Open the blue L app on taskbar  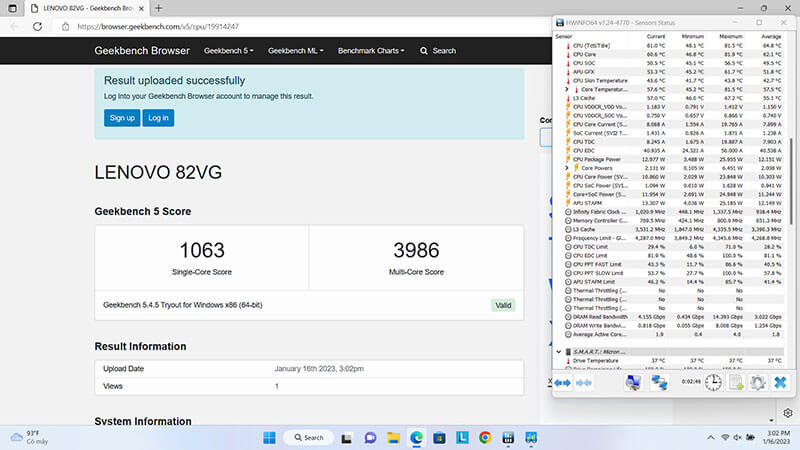tap(462, 438)
